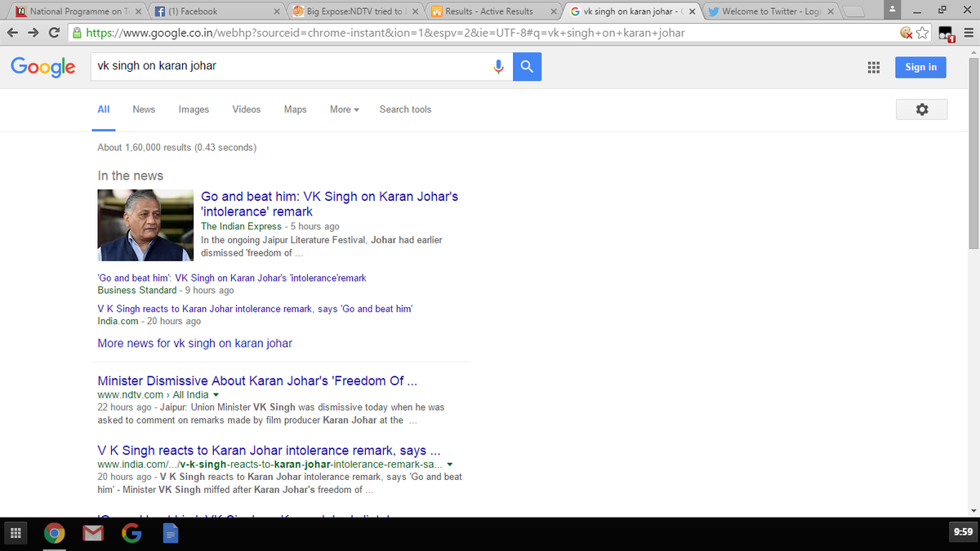
Task: Expand the More filter dropdown
Action: point(345,109)
